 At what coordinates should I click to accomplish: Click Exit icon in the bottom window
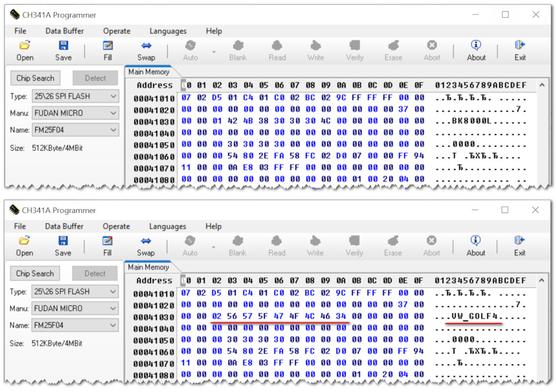pos(520,246)
